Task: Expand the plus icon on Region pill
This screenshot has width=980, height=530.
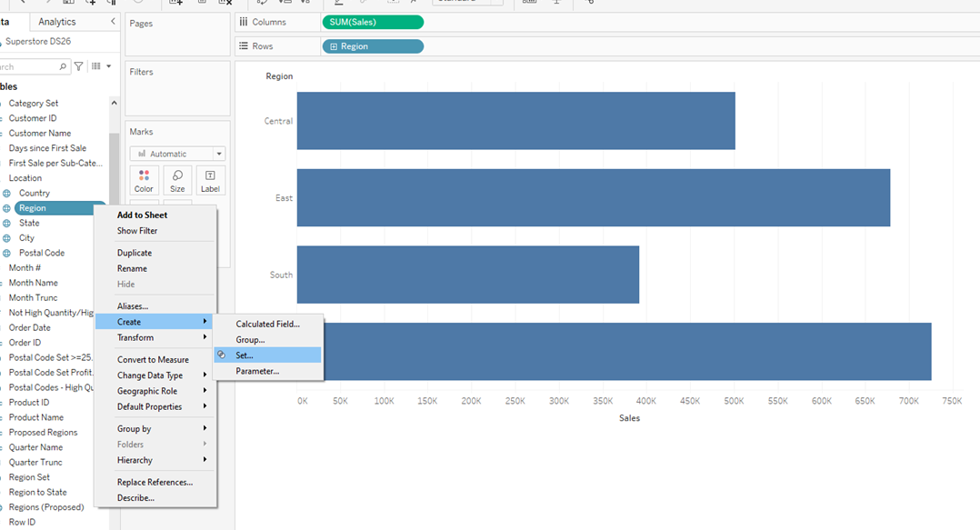Action: click(x=334, y=46)
